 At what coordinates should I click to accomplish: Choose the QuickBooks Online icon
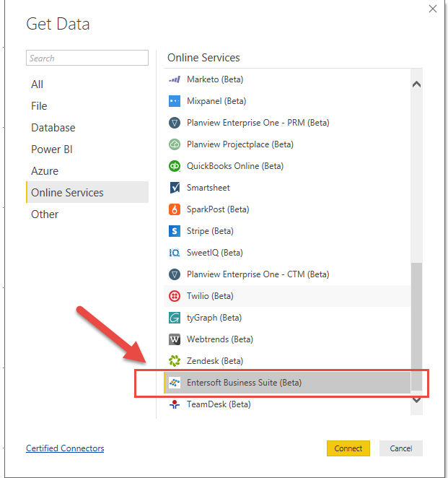[x=175, y=166]
